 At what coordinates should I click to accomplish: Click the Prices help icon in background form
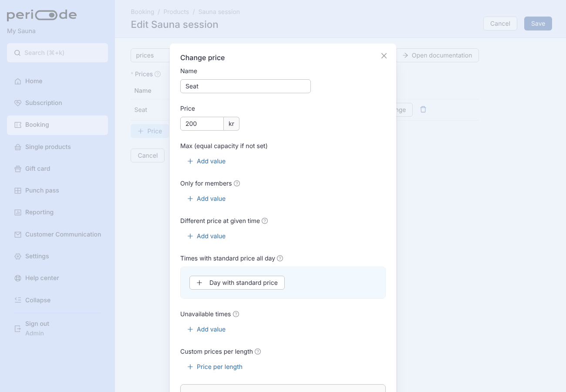158,74
